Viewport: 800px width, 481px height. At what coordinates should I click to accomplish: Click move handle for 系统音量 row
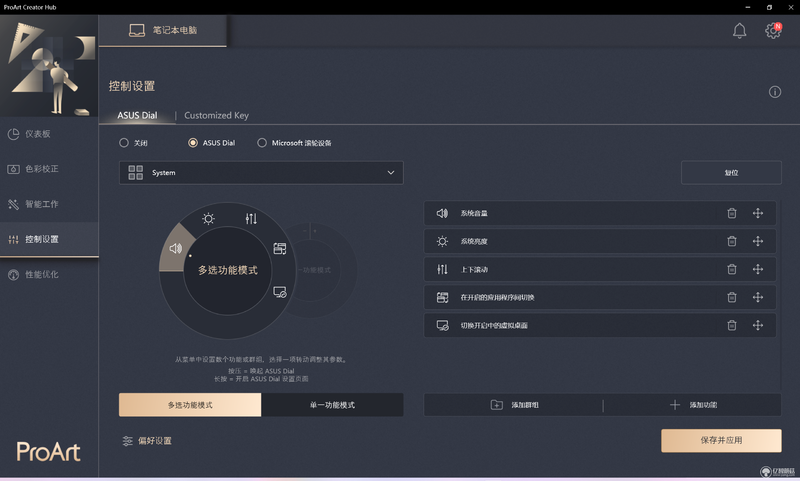[758, 213]
